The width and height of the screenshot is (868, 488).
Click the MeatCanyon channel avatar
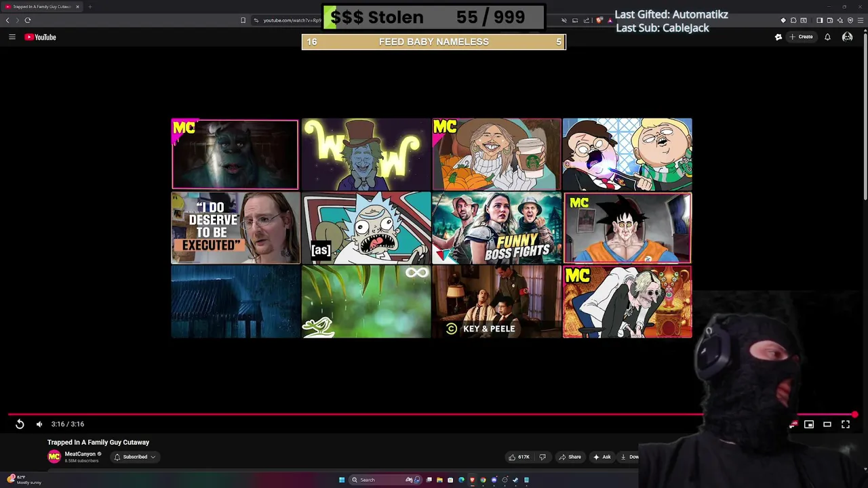tap(54, 457)
